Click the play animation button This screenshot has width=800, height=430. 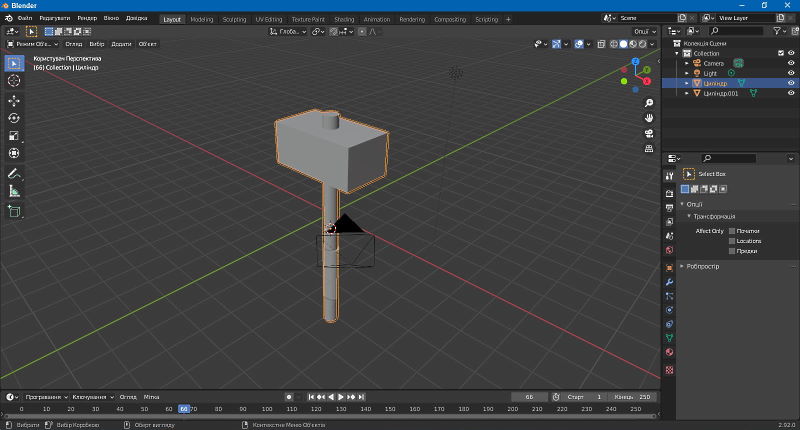pos(341,397)
